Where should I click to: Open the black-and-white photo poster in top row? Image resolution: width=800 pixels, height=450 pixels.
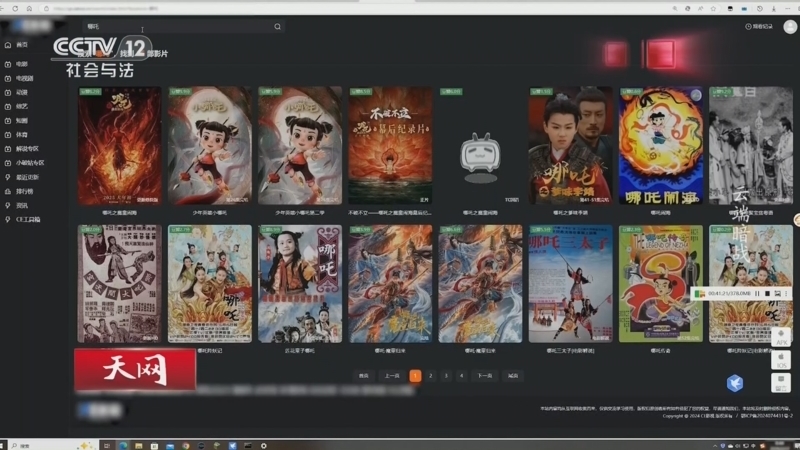[751, 146]
